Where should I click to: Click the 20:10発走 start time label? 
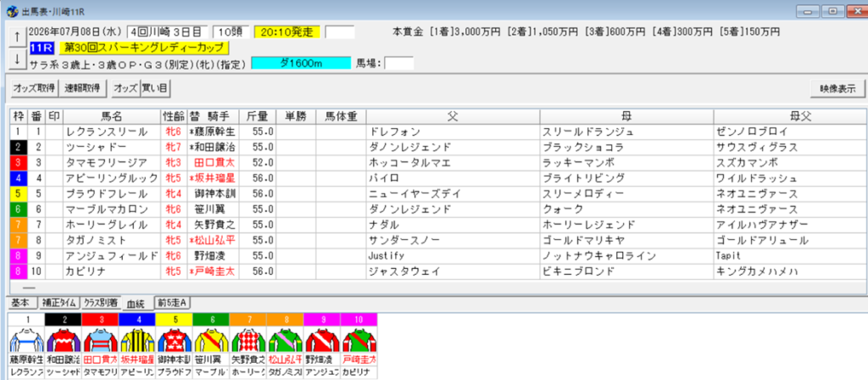tap(287, 32)
